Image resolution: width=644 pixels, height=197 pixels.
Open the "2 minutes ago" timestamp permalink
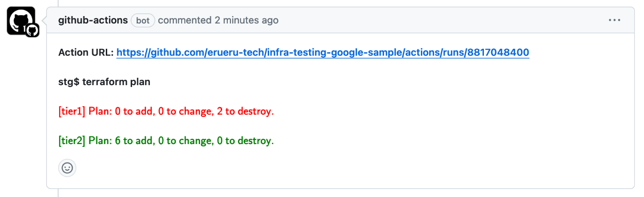[247, 20]
